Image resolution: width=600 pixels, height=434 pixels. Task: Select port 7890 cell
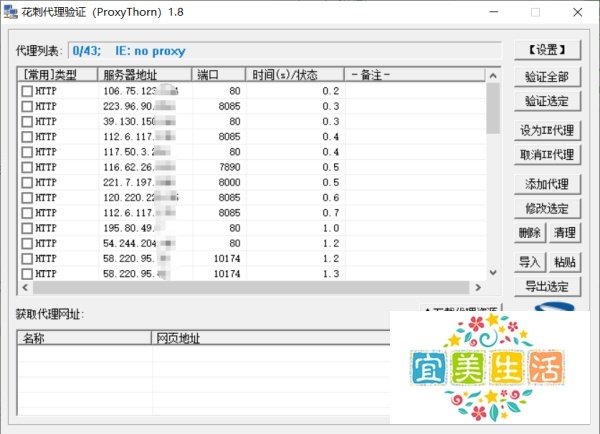pyautogui.click(x=230, y=167)
